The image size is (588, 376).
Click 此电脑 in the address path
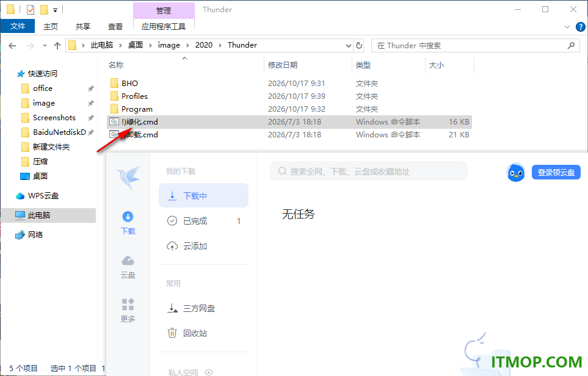(102, 45)
